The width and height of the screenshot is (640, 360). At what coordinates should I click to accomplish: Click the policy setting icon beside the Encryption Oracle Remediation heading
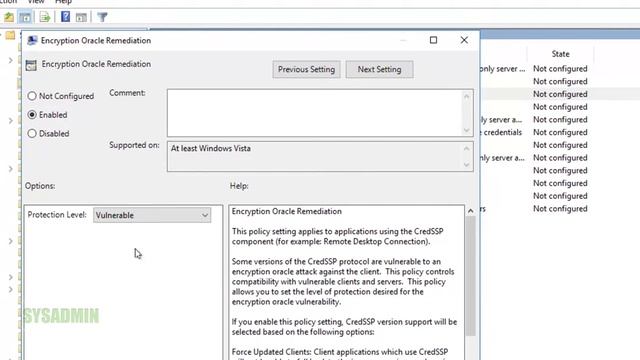coord(31,65)
